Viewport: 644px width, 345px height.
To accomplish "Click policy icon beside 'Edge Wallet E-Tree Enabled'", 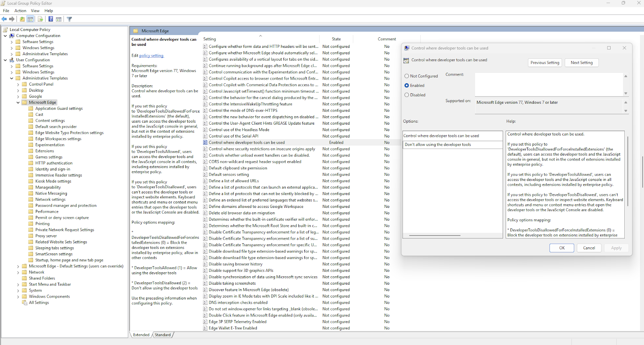I will click(205, 328).
